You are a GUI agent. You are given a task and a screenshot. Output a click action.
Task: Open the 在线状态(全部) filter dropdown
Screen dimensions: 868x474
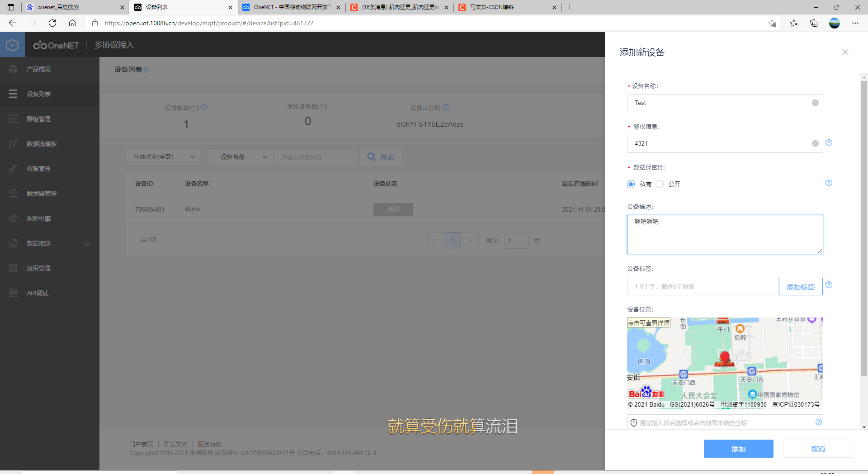[x=162, y=156]
